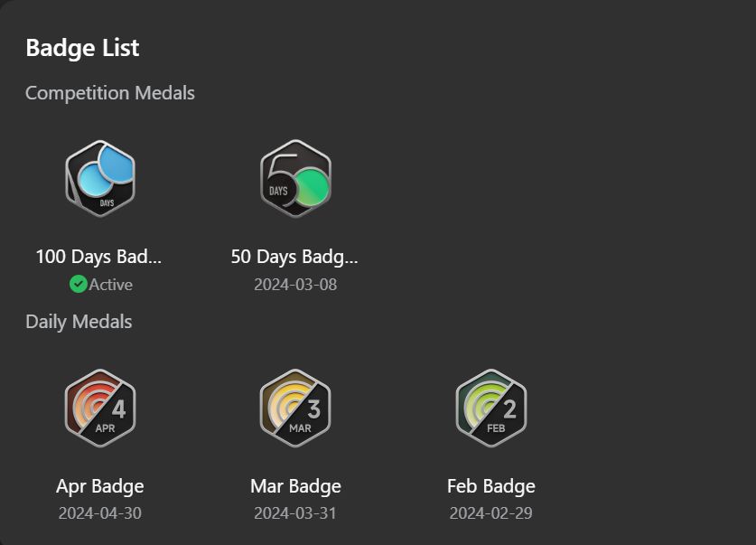Click the green Active checkmark icon
Screen dimensions: 756x545
pos(78,284)
